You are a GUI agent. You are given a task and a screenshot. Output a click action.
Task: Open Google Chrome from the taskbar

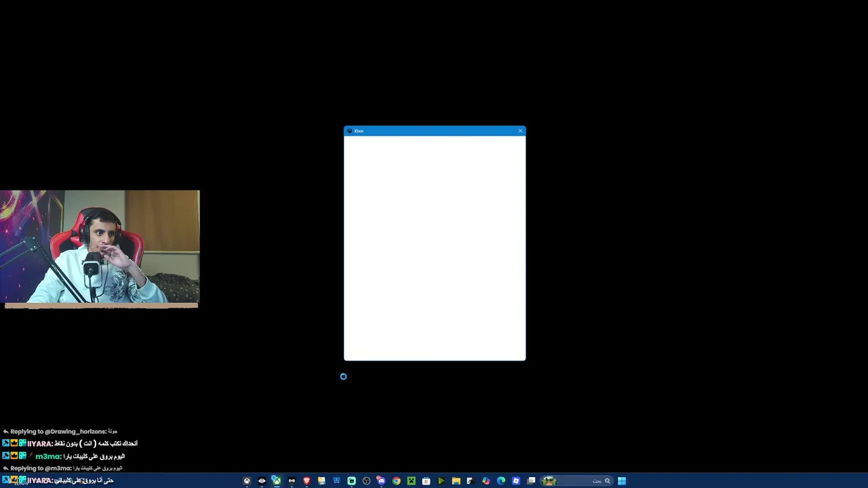click(396, 481)
